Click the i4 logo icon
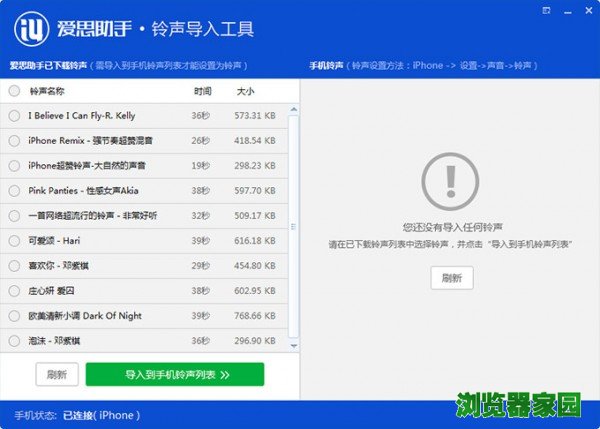The height and width of the screenshot is (429, 600). click(31, 29)
